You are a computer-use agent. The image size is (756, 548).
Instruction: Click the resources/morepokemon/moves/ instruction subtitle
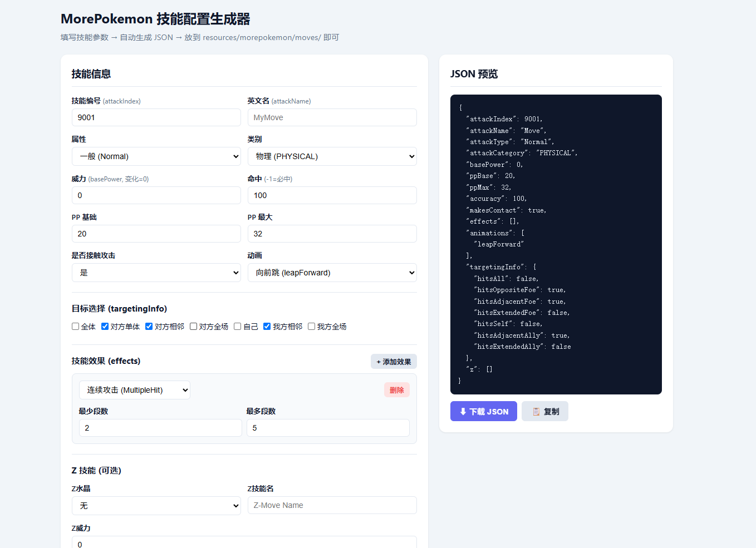[x=200, y=37]
